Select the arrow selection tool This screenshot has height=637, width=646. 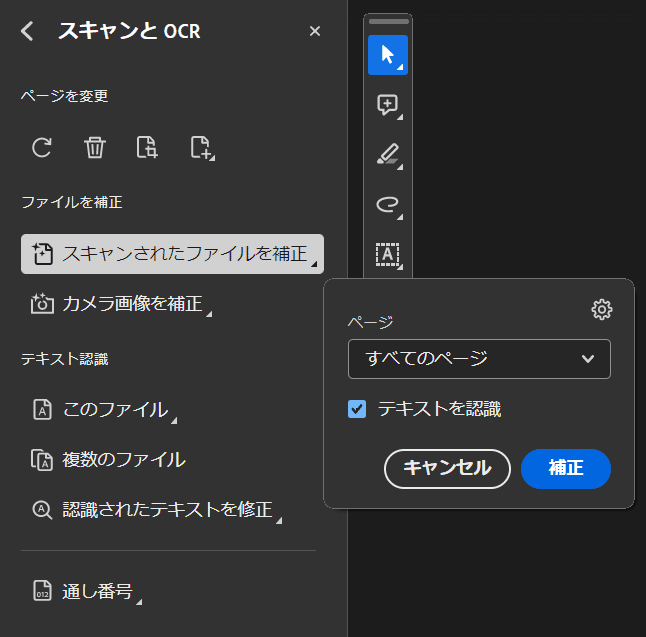pos(388,55)
